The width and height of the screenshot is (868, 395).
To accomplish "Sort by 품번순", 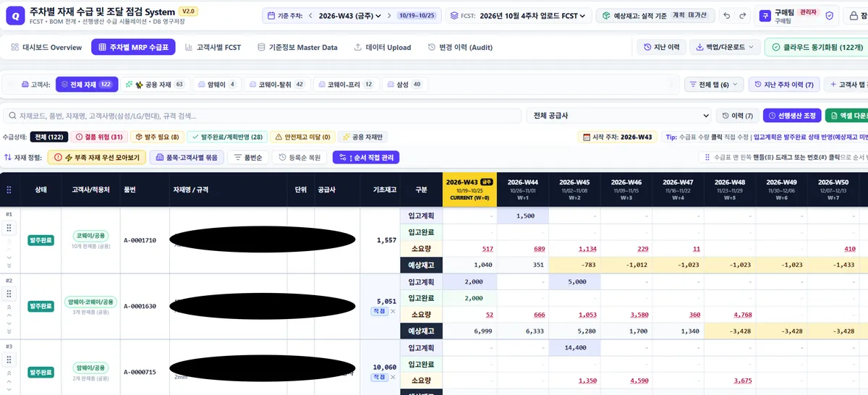I will (x=248, y=157).
